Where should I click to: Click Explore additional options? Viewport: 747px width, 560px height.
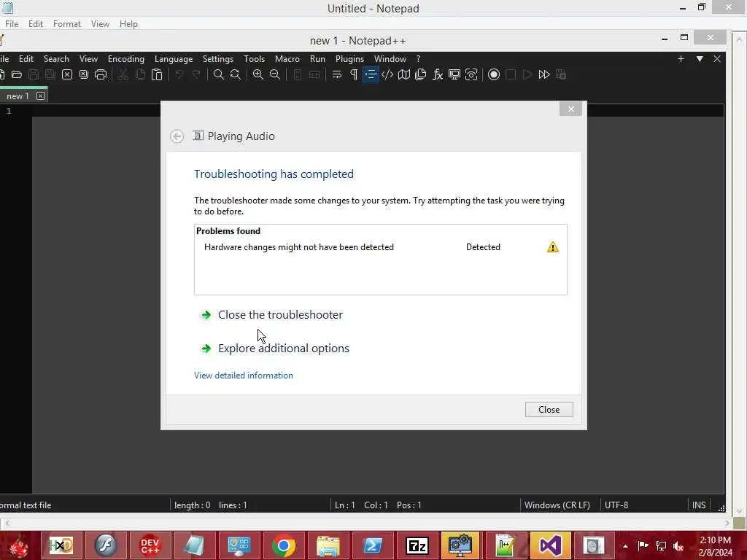click(x=284, y=348)
